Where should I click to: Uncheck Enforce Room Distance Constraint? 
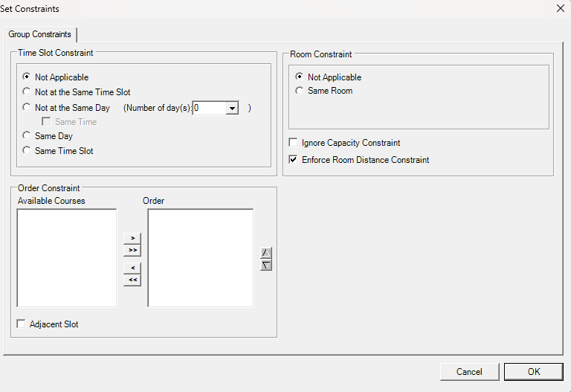pos(294,160)
